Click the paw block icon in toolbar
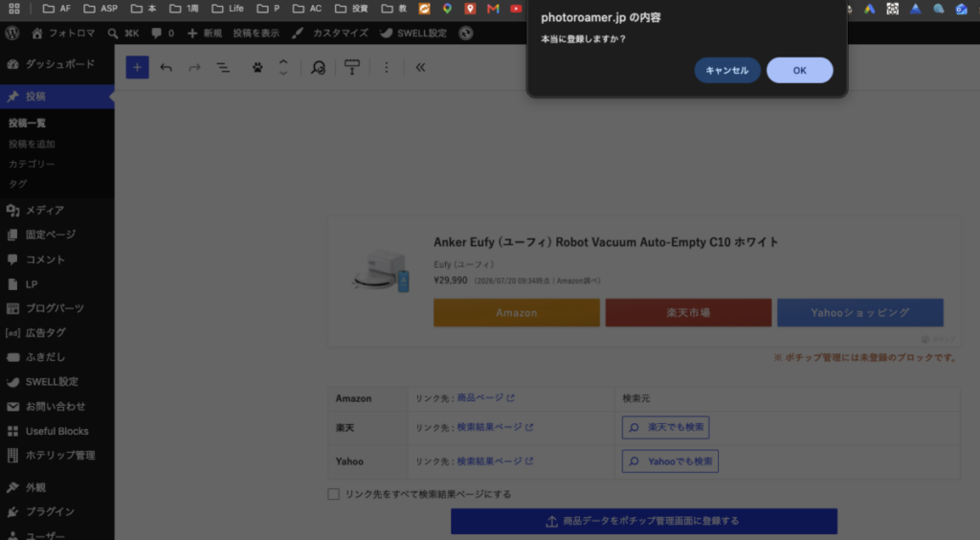This screenshot has height=540, width=980. (x=257, y=67)
